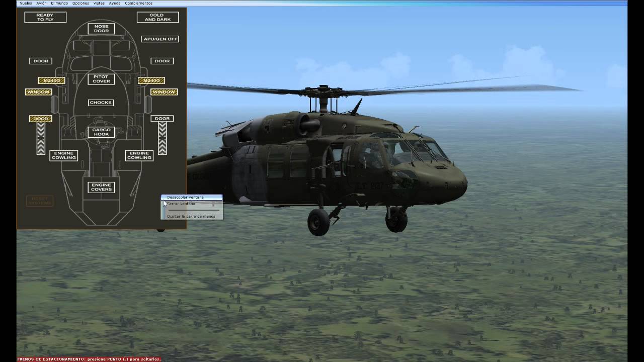Select Ocultar la barra de menús
Screen dimensions: 644x362
click(x=192, y=216)
